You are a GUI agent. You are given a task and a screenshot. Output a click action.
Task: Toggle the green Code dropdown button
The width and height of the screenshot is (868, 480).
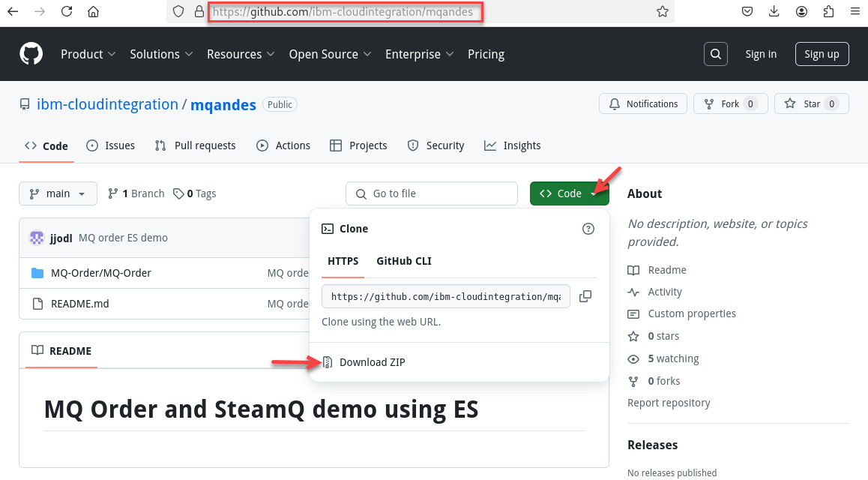[x=569, y=193]
